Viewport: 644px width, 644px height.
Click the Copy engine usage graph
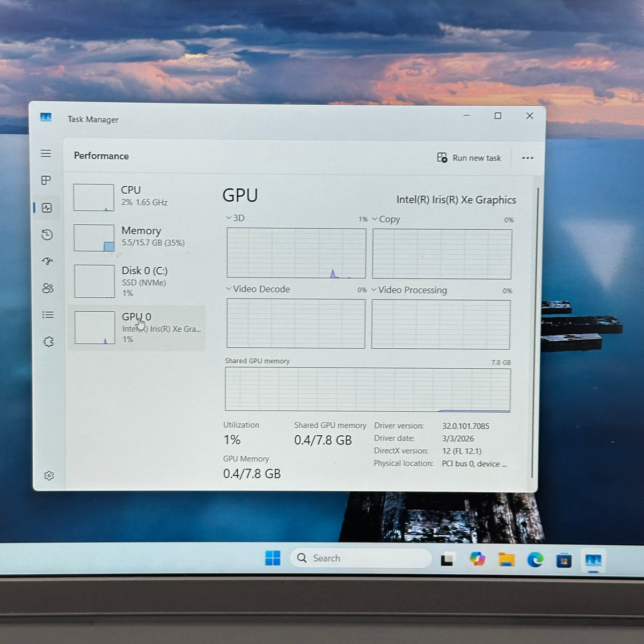[442, 254]
